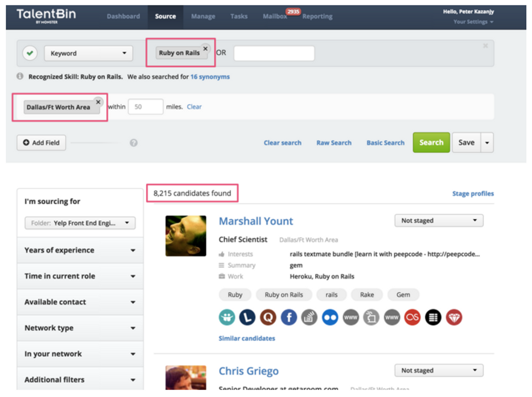Screen dimensions: 532x397
Task: Switch to the Manage tab
Action: point(203,16)
